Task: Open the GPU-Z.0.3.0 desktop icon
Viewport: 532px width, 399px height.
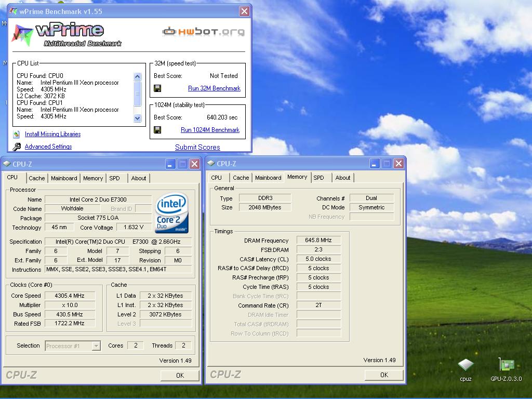Action: click(506, 365)
